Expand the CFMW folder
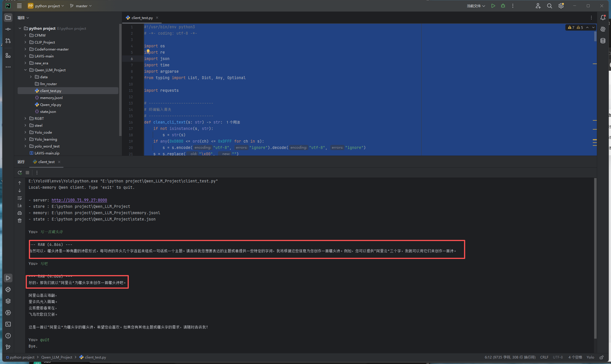 (25, 35)
